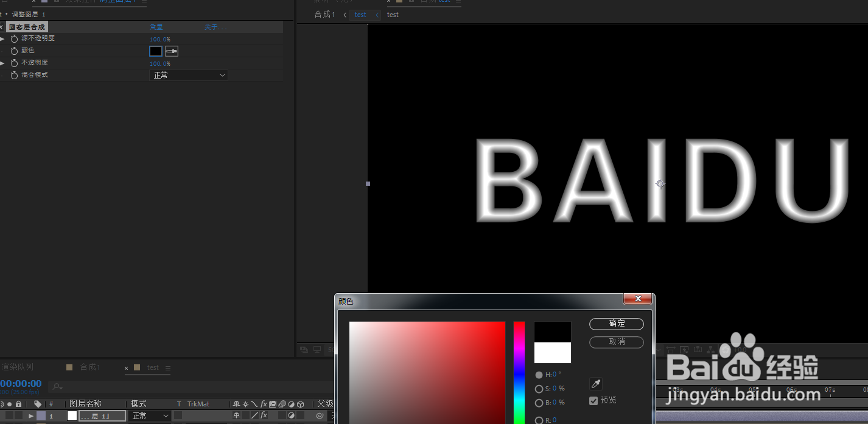The height and width of the screenshot is (424, 868).
Task: Click the label tag column icon
Action: click(38, 404)
